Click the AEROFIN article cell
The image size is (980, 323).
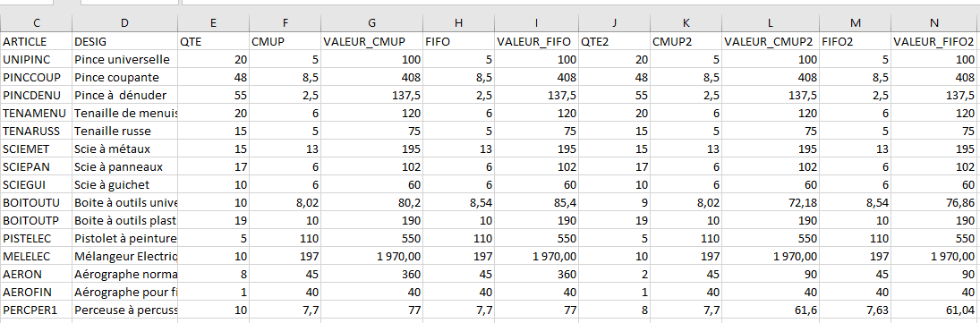pyautogui.click(x=37, y=293)
